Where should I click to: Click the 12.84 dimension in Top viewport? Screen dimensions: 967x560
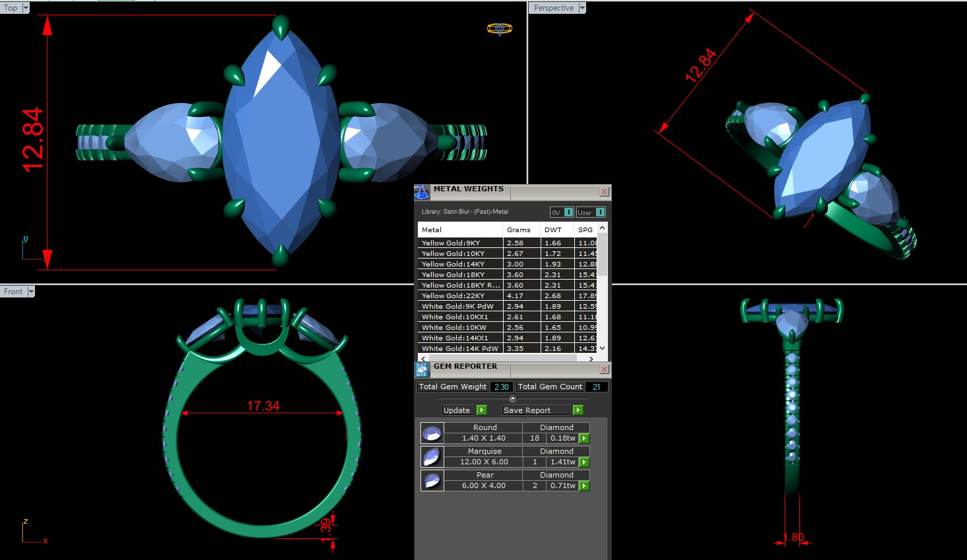point(32,140)
